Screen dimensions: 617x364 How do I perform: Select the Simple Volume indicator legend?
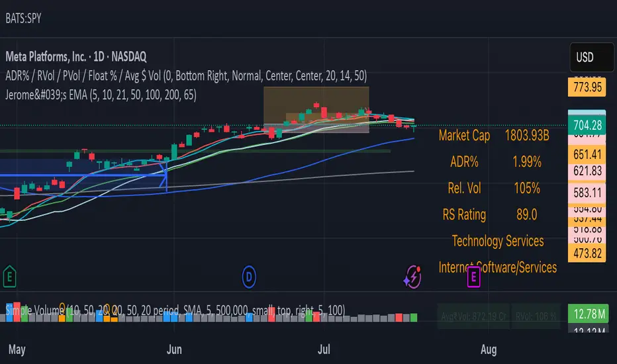(175, 310)
